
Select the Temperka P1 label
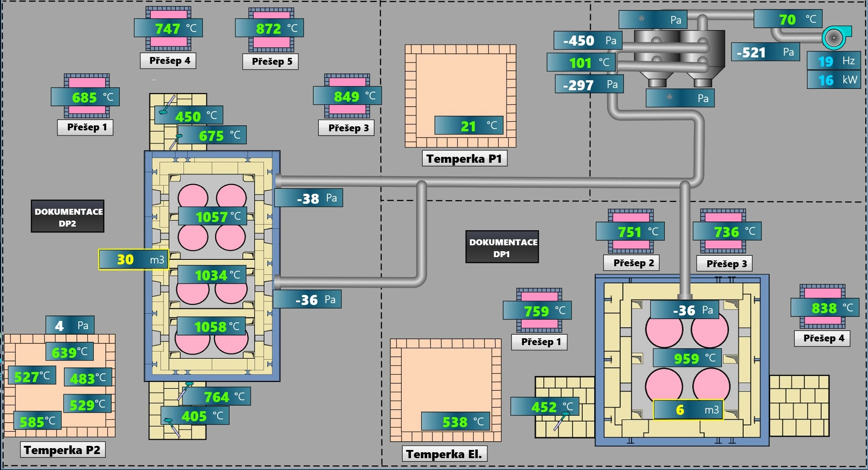click(x=464, y=159)
